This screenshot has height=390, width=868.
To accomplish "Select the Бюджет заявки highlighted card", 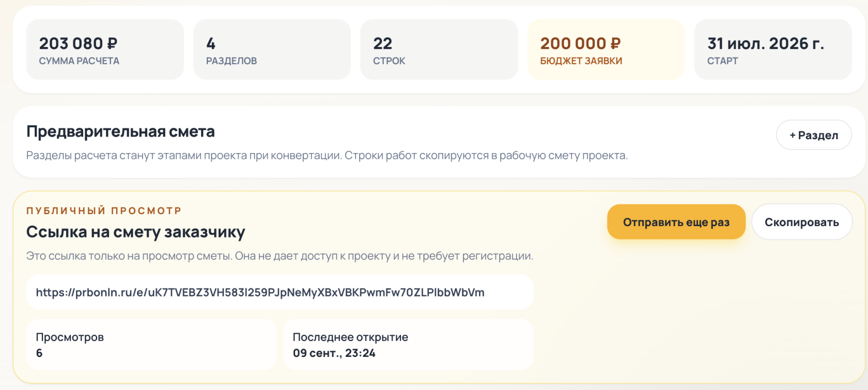I will (x=606, y=50).
